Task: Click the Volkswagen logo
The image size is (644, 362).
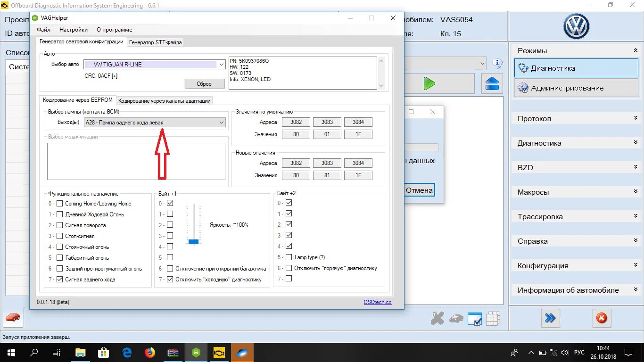Action: pyautogui.click(x=576, y=26)
